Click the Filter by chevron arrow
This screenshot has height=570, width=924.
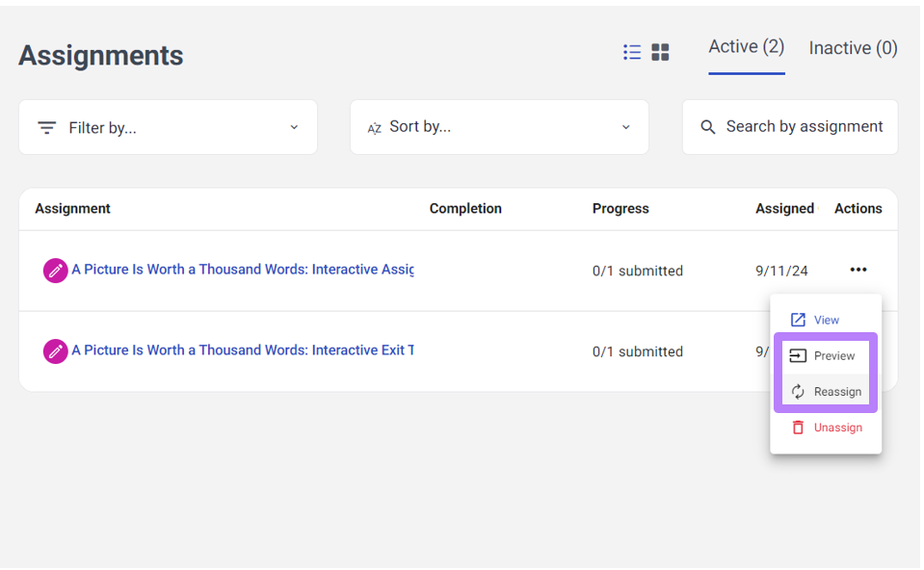point(294,127)
